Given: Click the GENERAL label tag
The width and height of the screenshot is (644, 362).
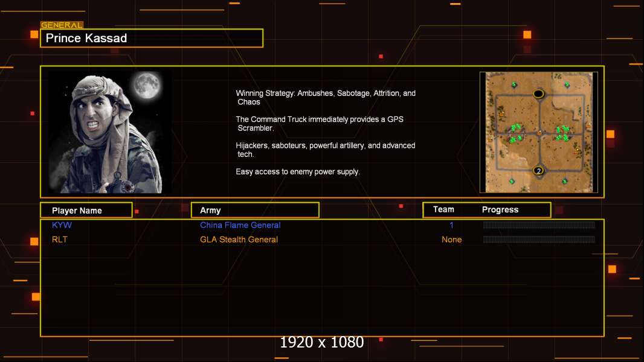Looking at the screenshot, I should pos(62,25).
